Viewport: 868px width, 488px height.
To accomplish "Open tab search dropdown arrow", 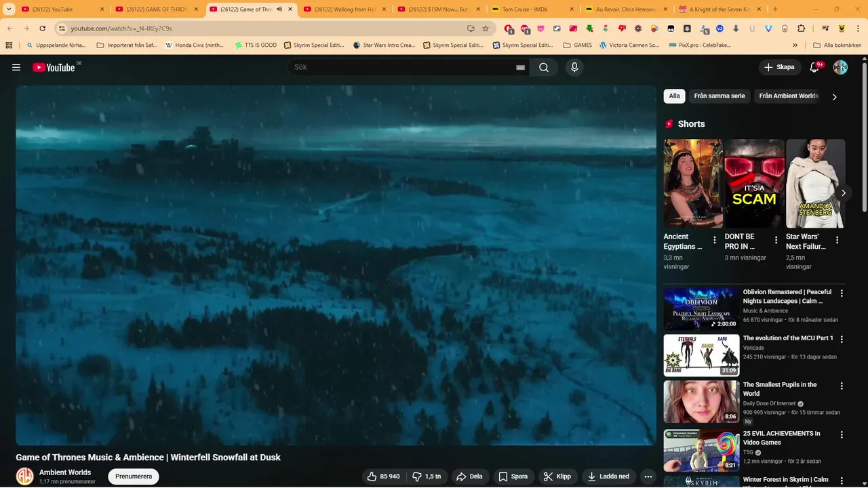I will click(x=9, y=9).
